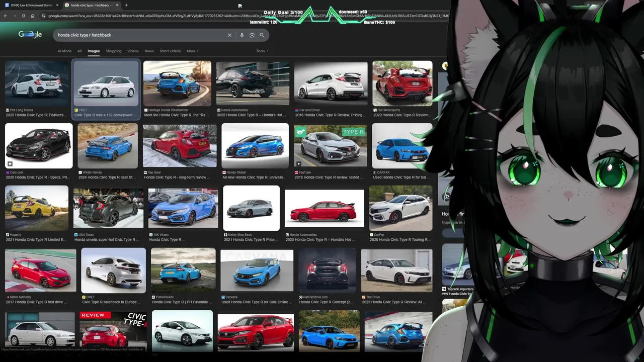Open Short videos results
The width and height of the screenshot is (644, 362).
tap(170, 51)
